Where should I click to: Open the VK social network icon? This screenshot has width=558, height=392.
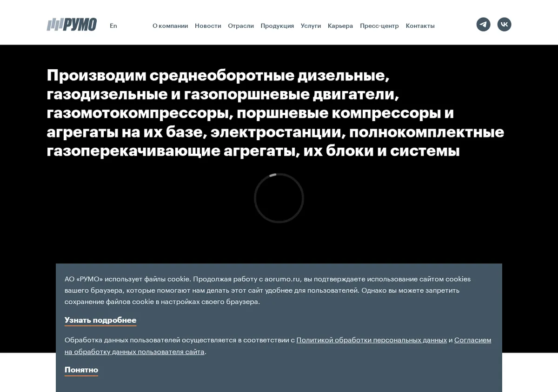(x=504, y=25)
